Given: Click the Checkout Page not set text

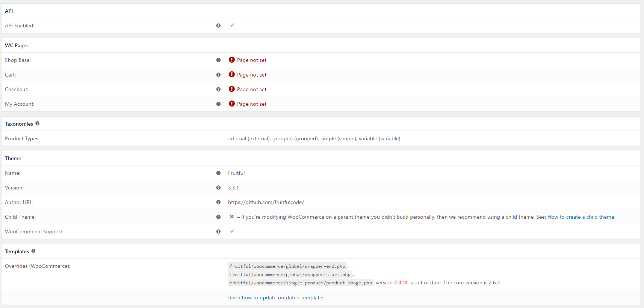Looking at the screenshot, I should (x=252, y=89).
